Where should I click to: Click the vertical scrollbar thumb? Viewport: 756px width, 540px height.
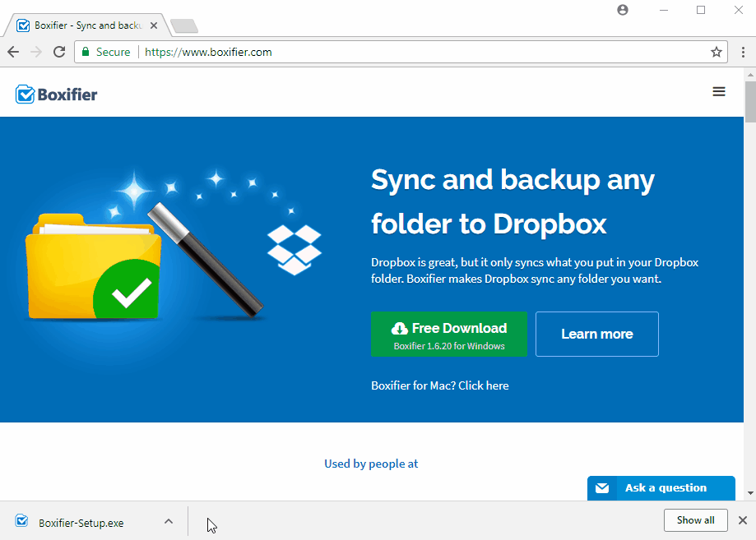[750, 102]
